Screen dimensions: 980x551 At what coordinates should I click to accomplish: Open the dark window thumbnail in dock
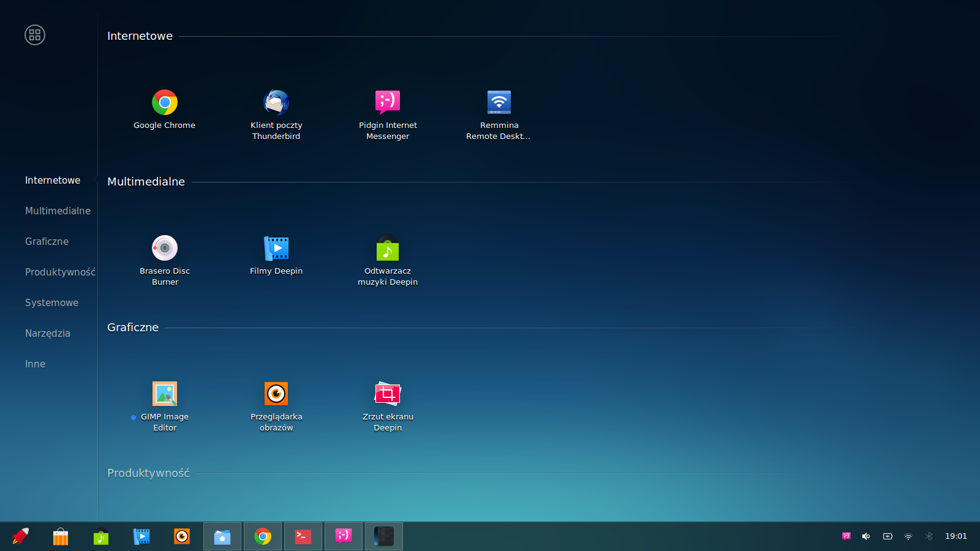[384, 537]
